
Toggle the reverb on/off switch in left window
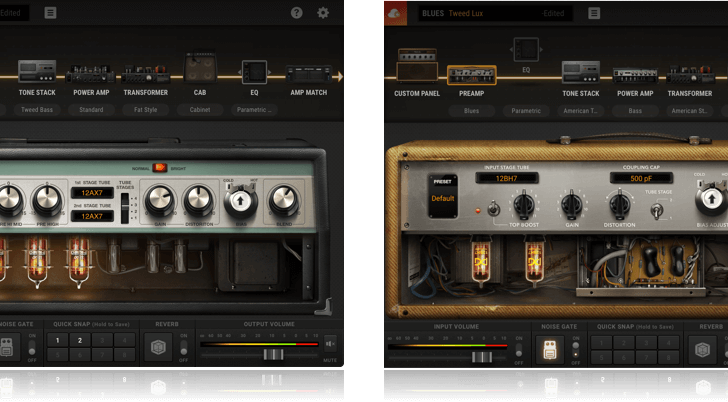click(184, 347)
